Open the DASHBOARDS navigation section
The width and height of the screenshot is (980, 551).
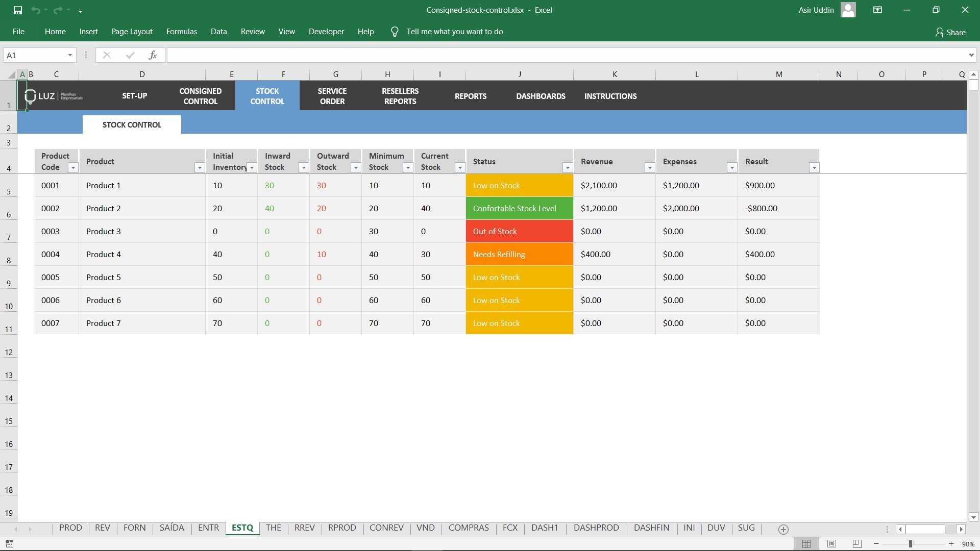pyautogui.click(x=540, y=96)
